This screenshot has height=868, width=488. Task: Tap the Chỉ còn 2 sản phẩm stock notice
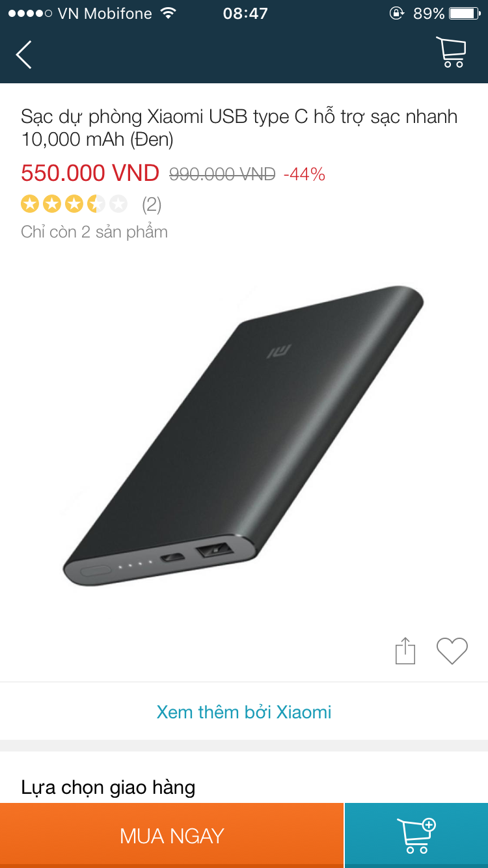coord(94,232)
